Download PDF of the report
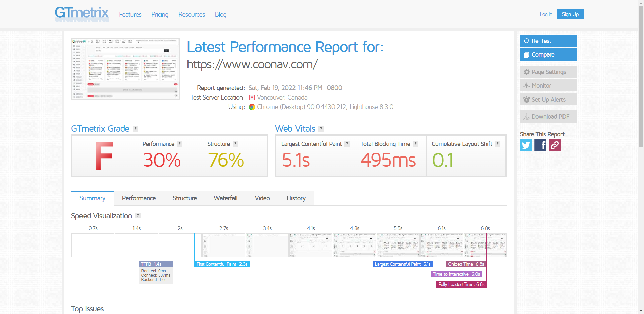This screenshot has width=644, height=314. [548, 116]
